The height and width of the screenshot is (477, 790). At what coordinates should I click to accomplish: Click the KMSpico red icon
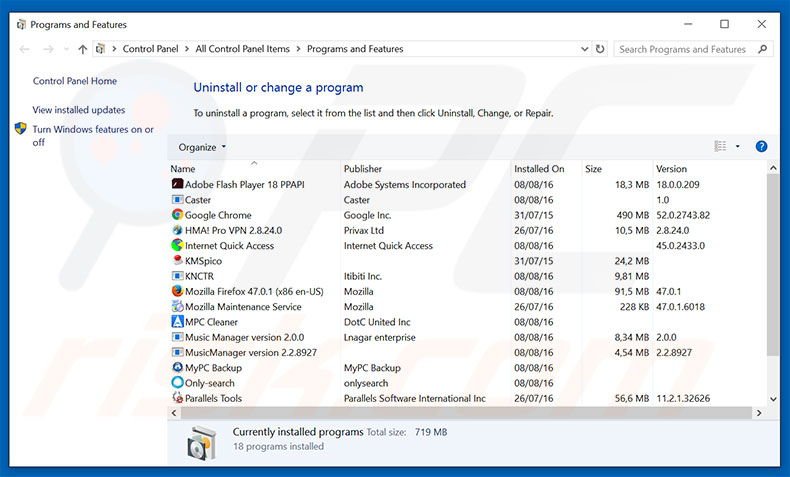pos(177,260)
